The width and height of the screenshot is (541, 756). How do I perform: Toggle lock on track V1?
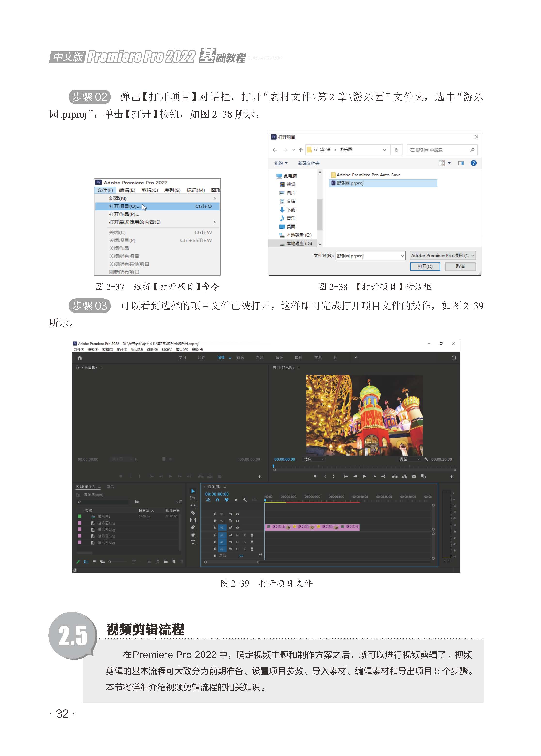coord(215,528)
